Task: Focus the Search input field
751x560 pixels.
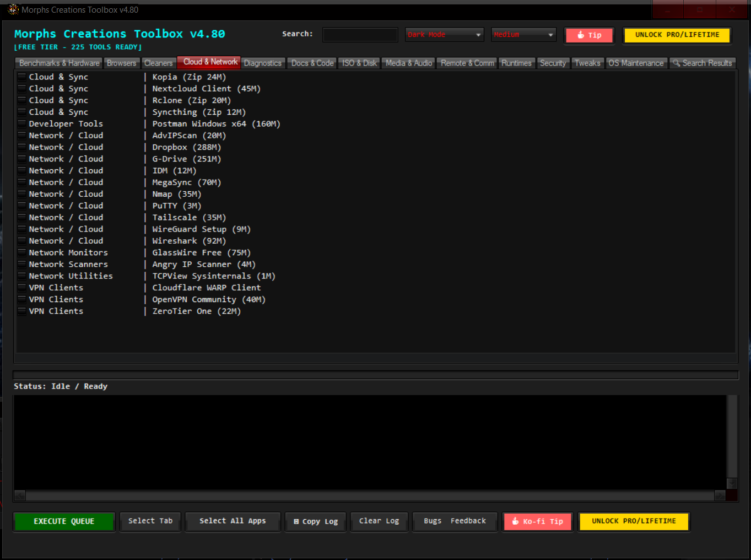Action: click(x=360, y=35)
